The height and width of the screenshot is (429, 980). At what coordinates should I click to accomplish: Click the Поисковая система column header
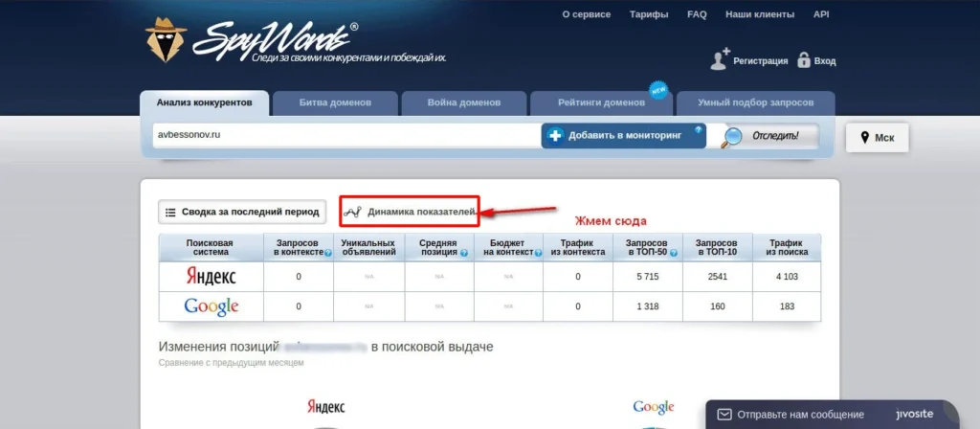(x=212, y=248)
